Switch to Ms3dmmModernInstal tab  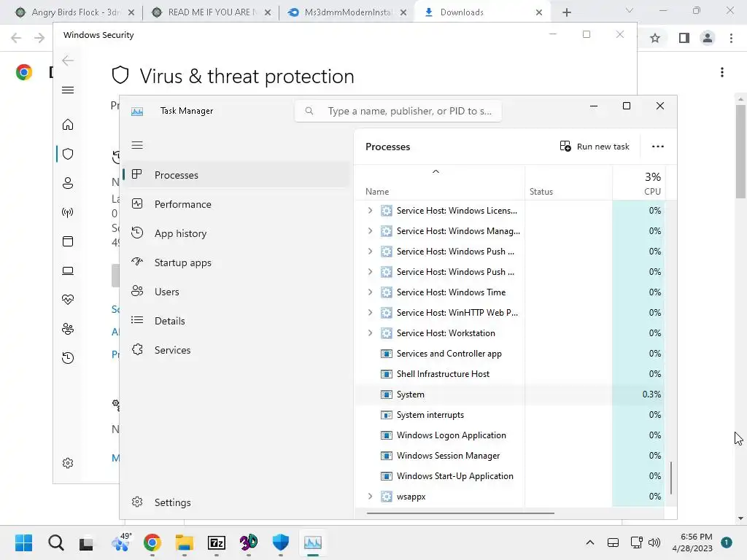347,12
